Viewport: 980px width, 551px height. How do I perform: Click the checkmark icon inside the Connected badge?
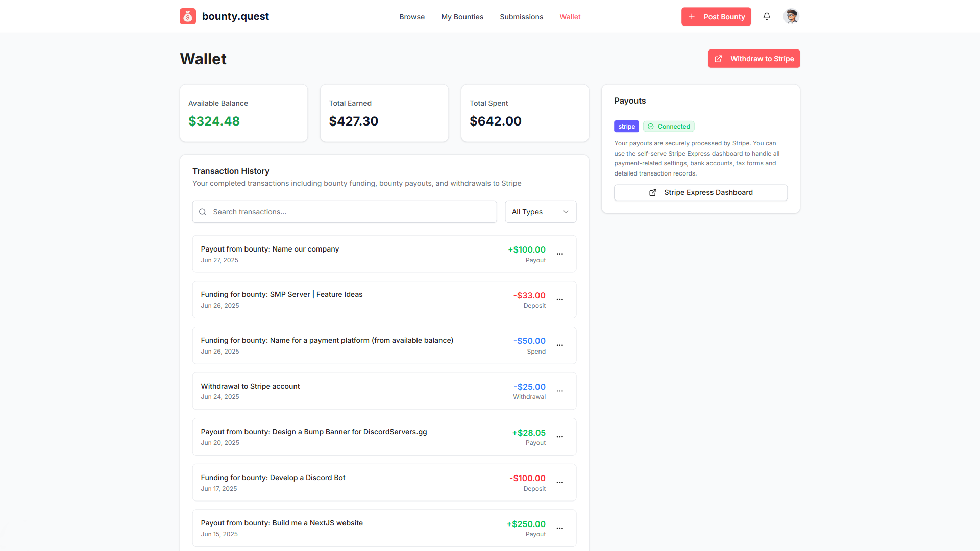tap(651, 126)
